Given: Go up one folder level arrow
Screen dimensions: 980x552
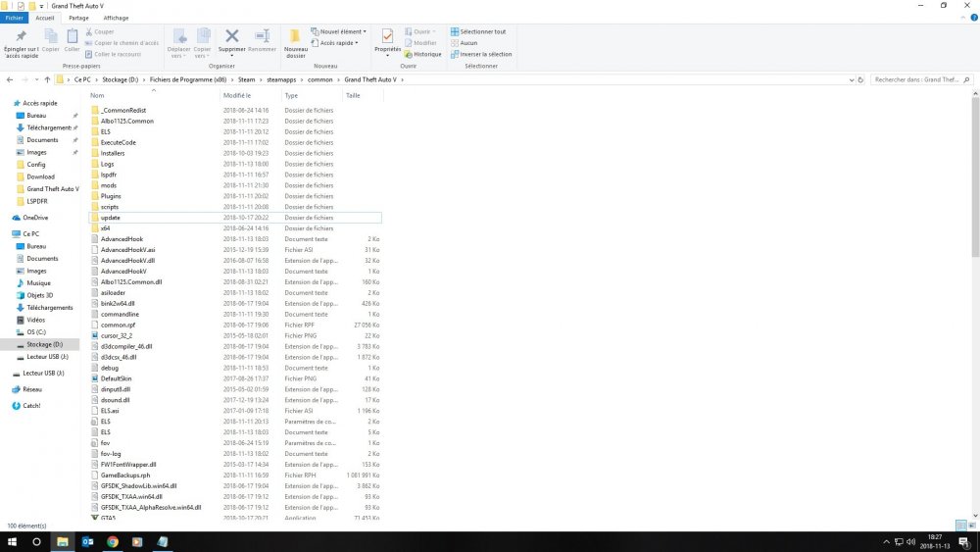Looking at the screenshot, I should pyautogui.click(x=47, y=80).
